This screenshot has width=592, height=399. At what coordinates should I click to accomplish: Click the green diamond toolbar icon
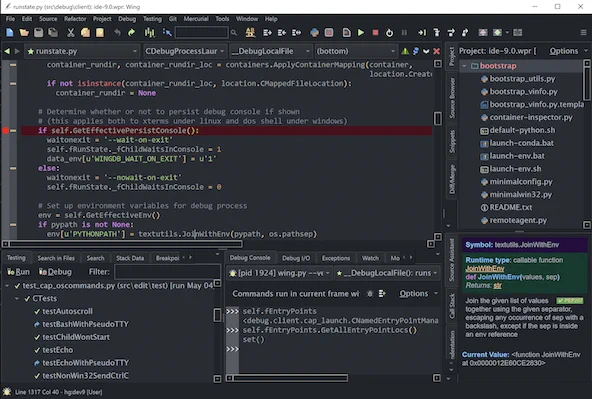497,33
